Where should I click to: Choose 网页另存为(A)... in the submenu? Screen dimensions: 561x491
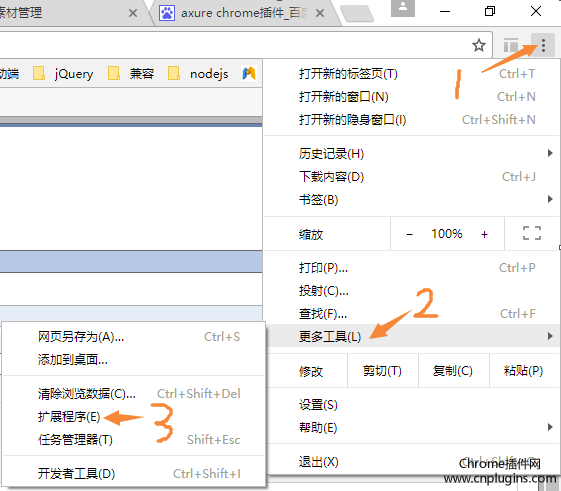(x=133, y=337)
